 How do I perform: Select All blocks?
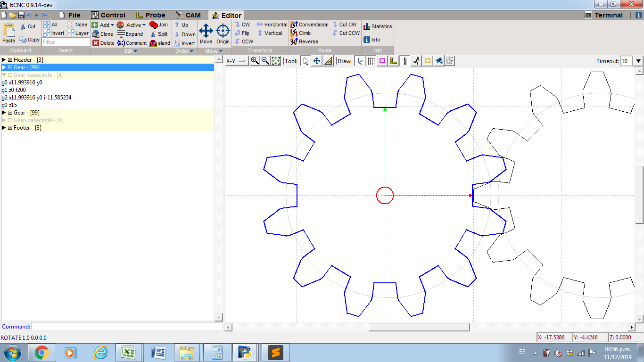50,25
